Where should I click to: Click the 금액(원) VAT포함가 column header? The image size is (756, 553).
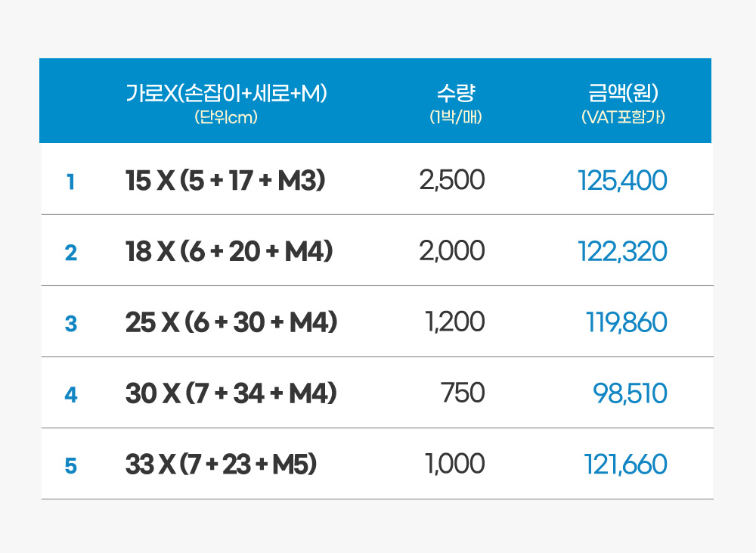pyautogui.click(x=624, y=102)
